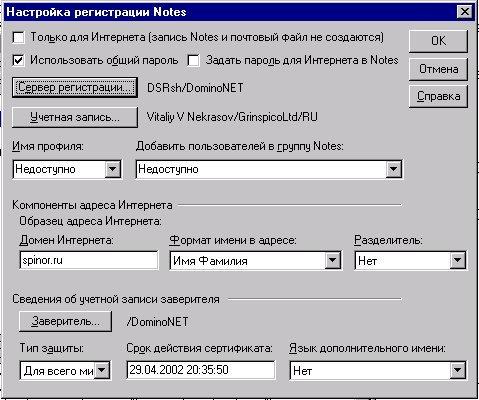Tick 'Задать пароль для Интернета в Notes'
Image resolution: width=479 pixels, height=400 pixels.
pos(194,60)
